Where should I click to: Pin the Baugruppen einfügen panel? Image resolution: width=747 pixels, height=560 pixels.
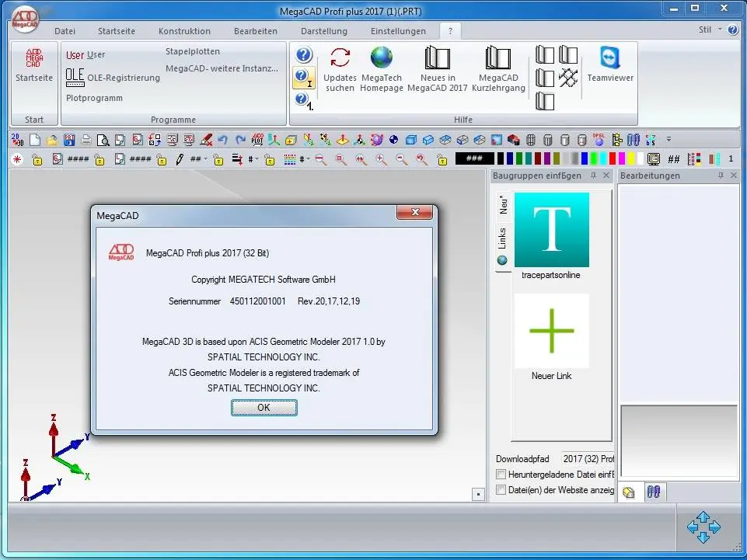click(594, 176)
